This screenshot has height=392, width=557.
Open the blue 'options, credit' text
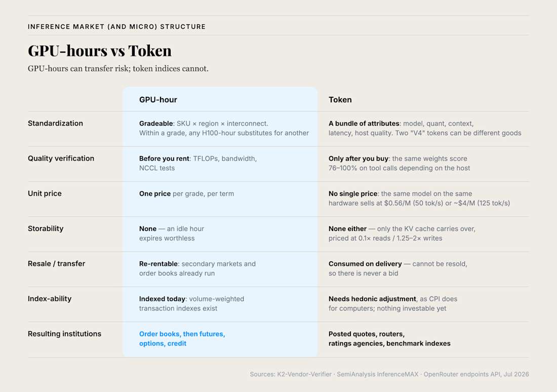point(163,344)
